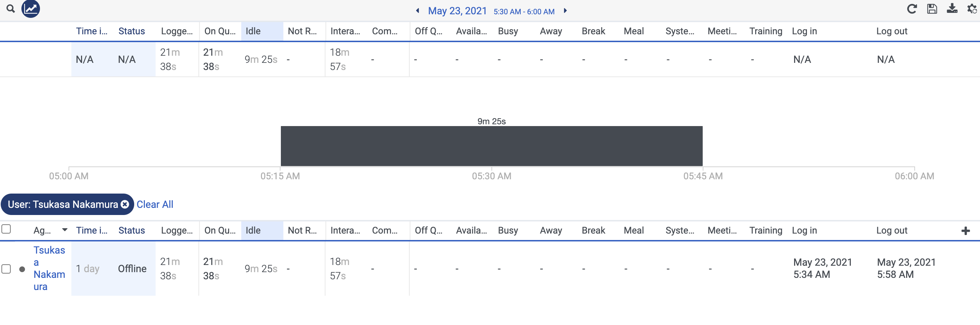Open the May 23, 2021 date picker
This screenshot has width=980, height=325.
pyautogui.click(x=457, y=11)
